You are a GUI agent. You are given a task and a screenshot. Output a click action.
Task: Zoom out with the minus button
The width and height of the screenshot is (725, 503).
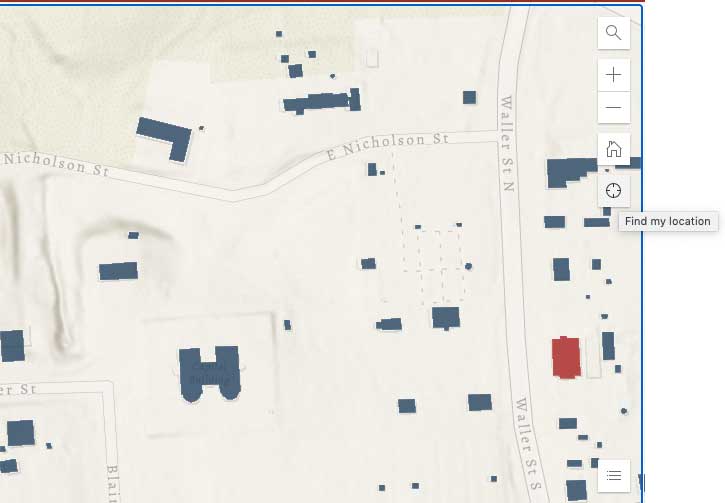point(614,108)
